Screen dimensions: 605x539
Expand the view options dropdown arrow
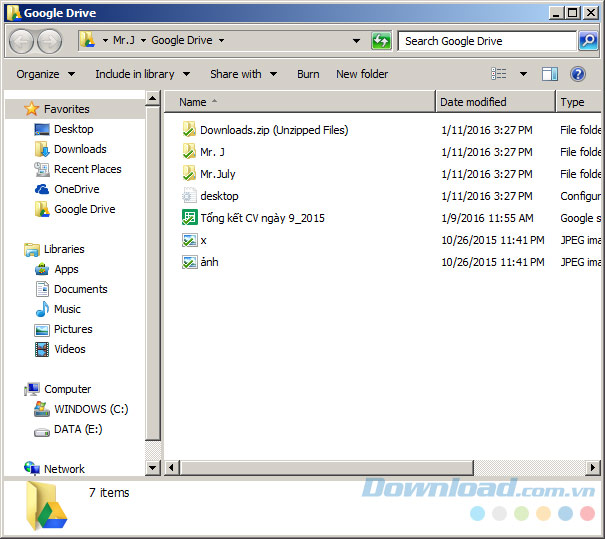(x=523, y=74)
